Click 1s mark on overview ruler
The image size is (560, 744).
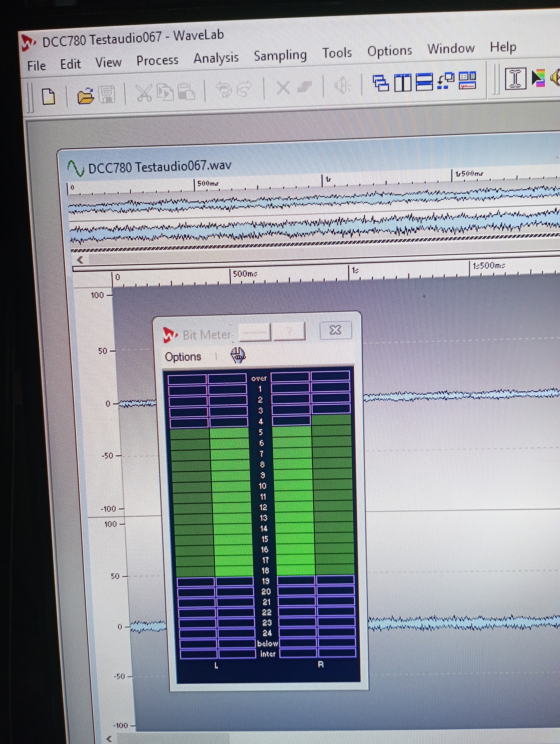328,180
